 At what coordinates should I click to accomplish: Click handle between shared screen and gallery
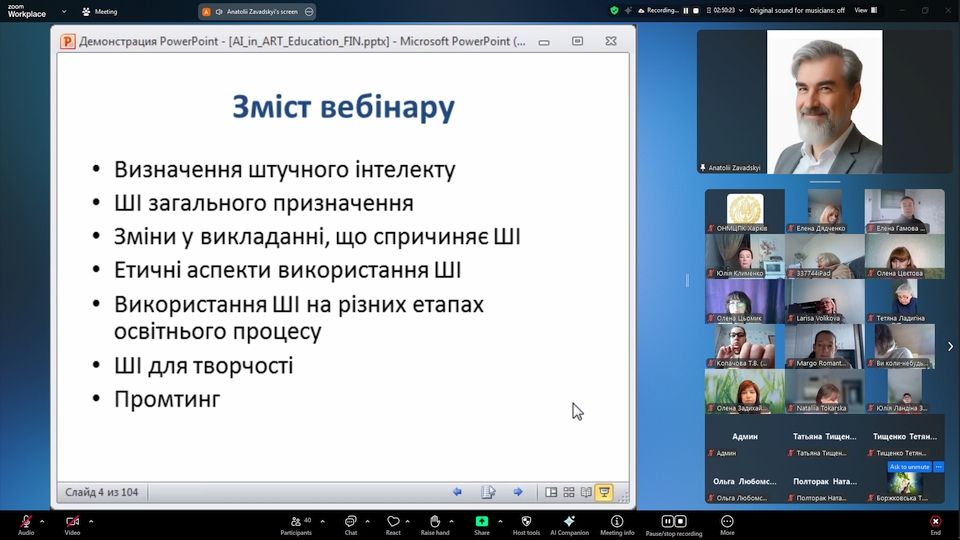click(687, 280)
